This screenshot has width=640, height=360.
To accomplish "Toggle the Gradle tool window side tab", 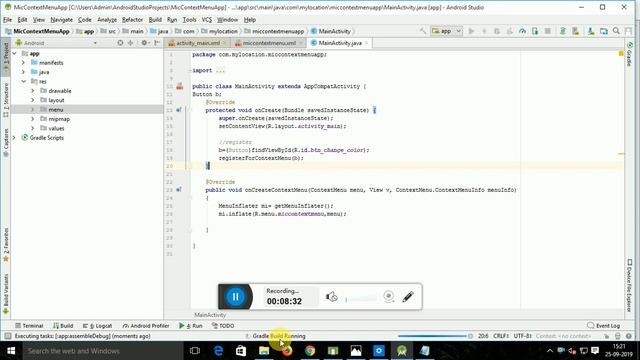I will 629,53.
